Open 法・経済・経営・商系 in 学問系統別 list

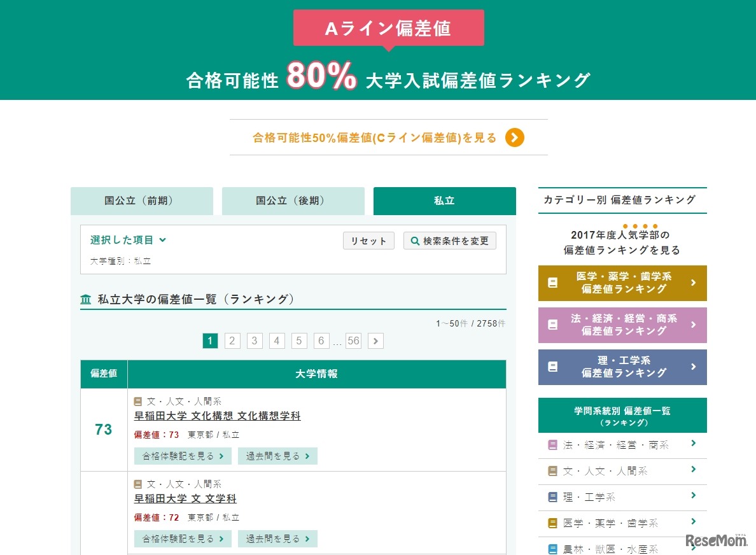click(x=622, y=445)
